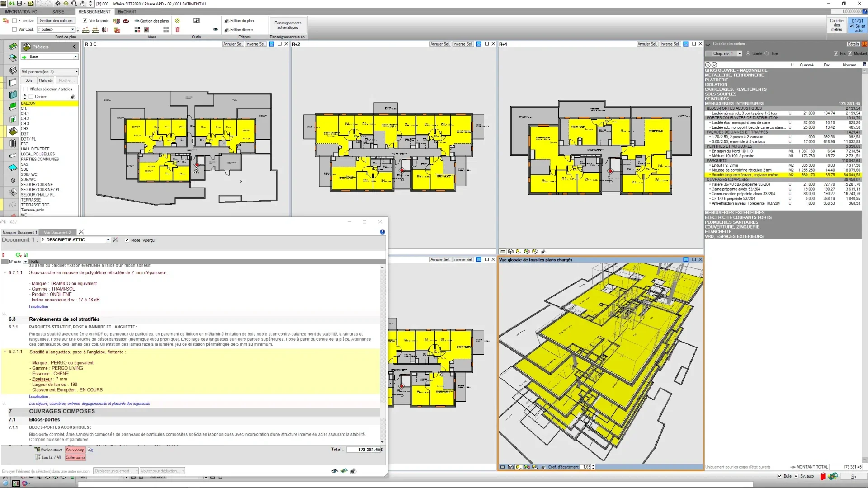Click red trash icon in Outils group
868x488 pixels.
tap(178, 29)
